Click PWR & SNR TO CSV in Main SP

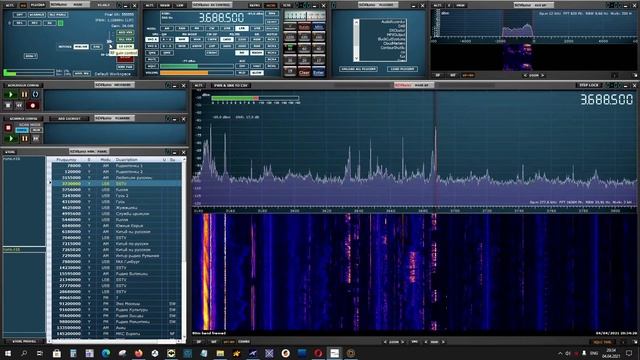pyautogui.click(x=230, y=85)
